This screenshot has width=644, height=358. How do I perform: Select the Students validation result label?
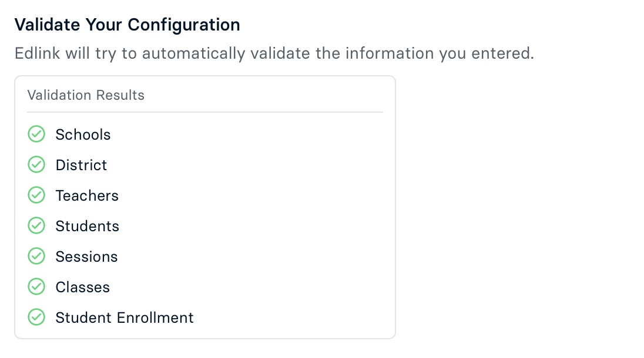pos(87,226)
